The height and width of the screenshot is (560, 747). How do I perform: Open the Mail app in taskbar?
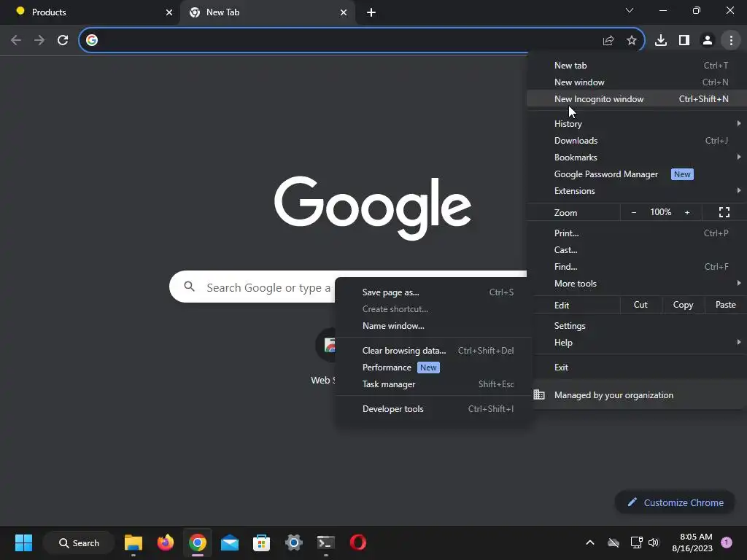click(230, 542)
